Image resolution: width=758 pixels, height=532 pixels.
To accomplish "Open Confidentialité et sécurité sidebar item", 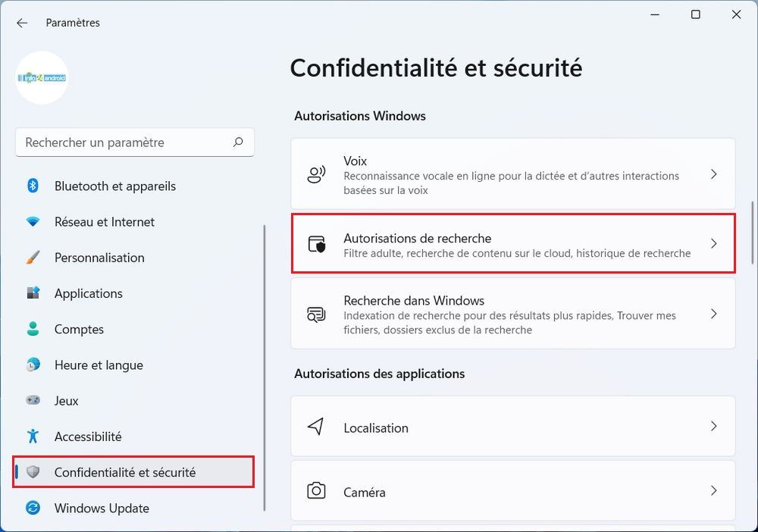I will click(x=125, y=472).
